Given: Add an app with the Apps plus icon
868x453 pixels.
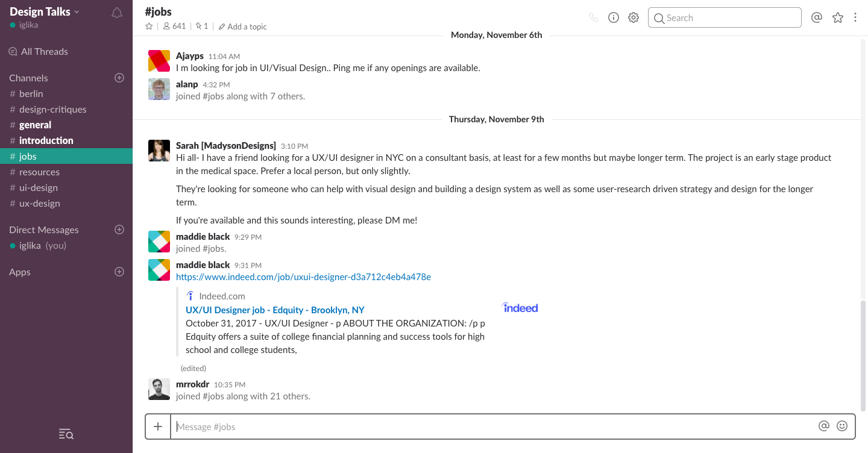Looking at the screenshot, I should tap(119, 272).
